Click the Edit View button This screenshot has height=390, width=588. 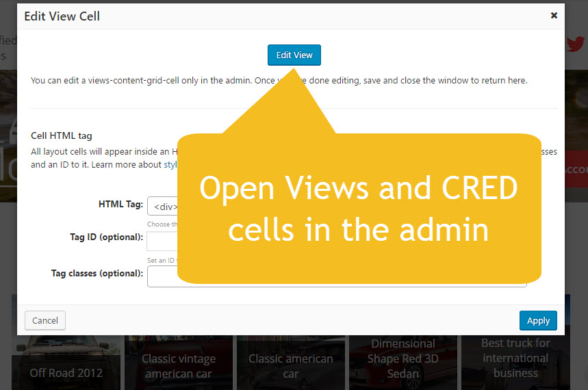point(294,55)
